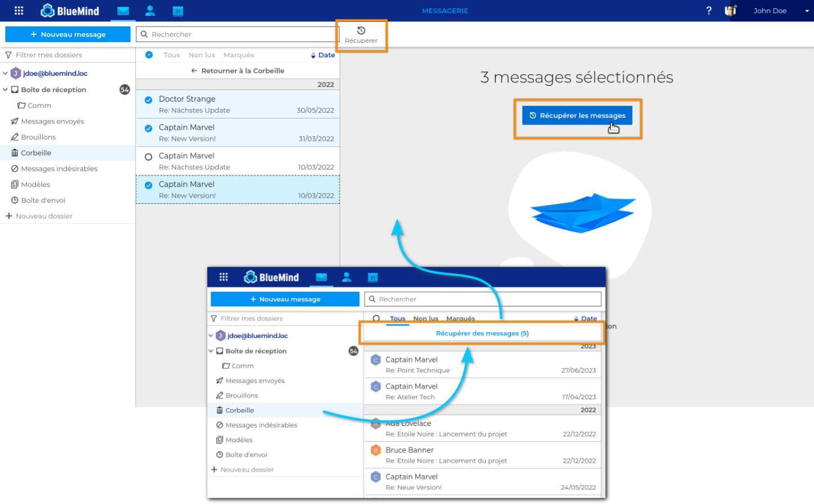The image size is (814, 504).
Task: Open the Corbeille trash folder
Action: pyautogui.click(x=36, y=153)
